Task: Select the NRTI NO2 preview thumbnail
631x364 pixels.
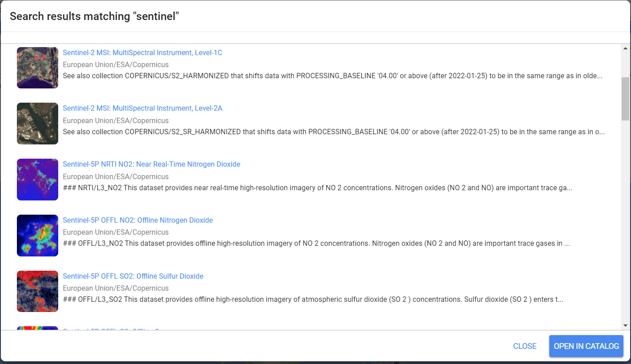Action: click(x=37, y=180)
